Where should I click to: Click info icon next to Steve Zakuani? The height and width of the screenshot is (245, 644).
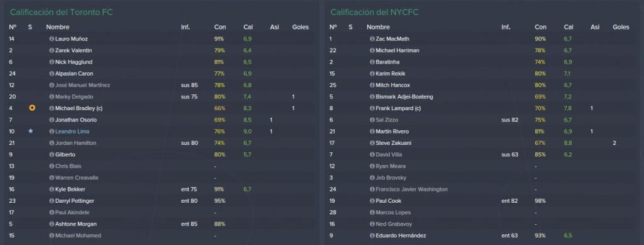point(372,143)
